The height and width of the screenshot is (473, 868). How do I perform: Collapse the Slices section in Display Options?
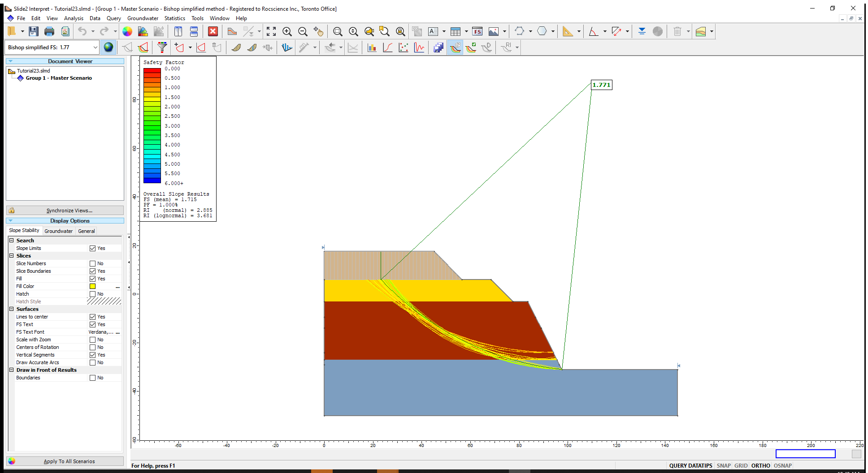12,256
